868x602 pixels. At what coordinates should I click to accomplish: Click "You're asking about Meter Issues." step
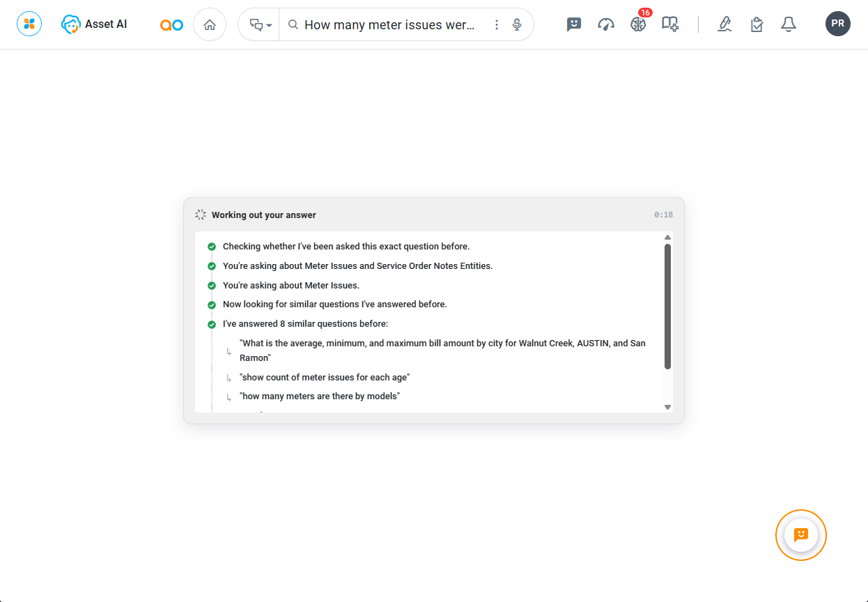click(291, 285)
